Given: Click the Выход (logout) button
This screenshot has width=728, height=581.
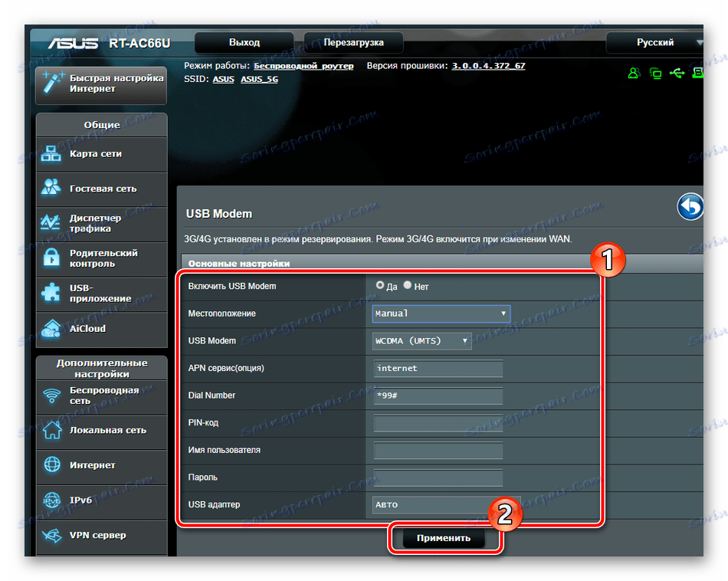Looking at the screenshot, I should pos(244,43).
